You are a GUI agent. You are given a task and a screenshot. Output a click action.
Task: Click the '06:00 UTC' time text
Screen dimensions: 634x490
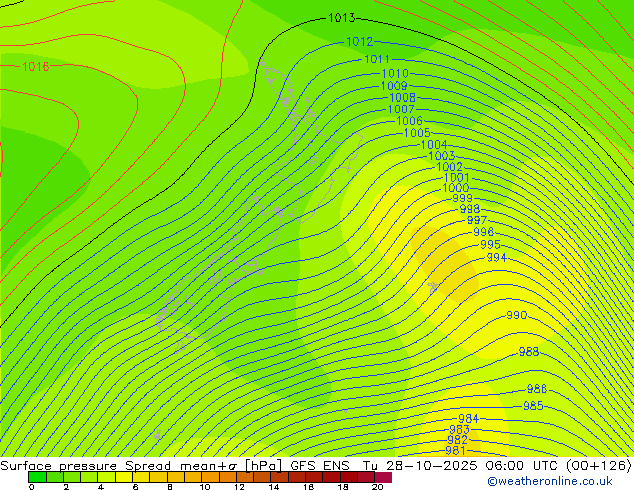tap(524, 466)
